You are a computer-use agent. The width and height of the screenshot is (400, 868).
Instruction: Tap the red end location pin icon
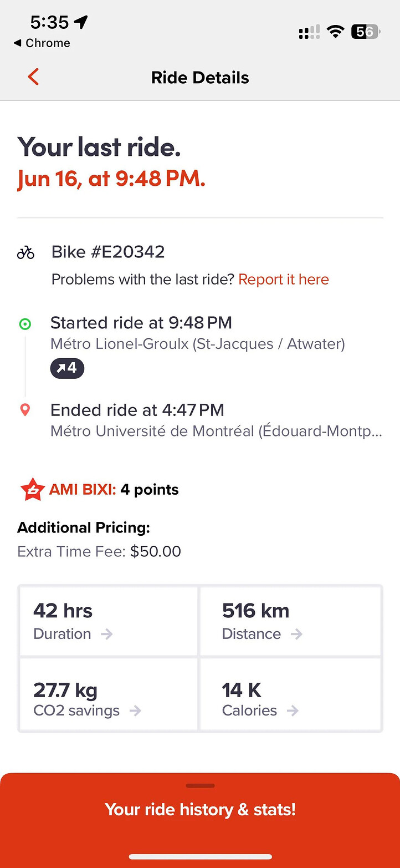pos(25,410)
